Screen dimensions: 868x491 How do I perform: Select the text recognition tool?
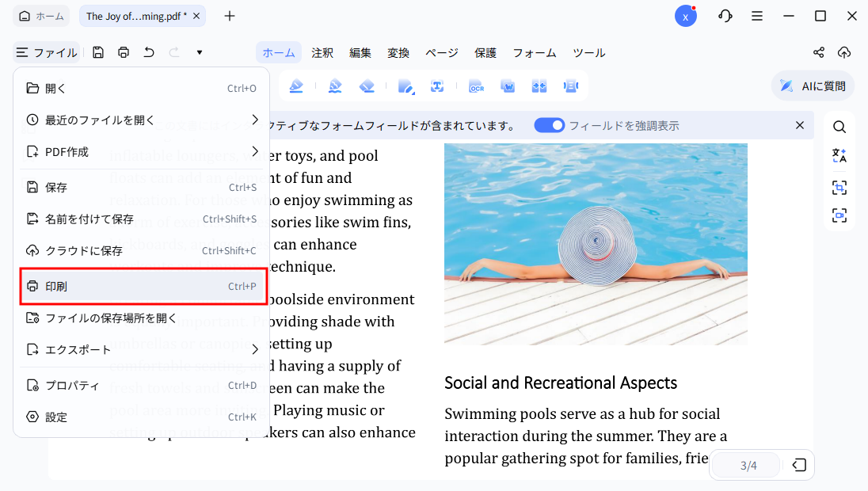[437, 86]
